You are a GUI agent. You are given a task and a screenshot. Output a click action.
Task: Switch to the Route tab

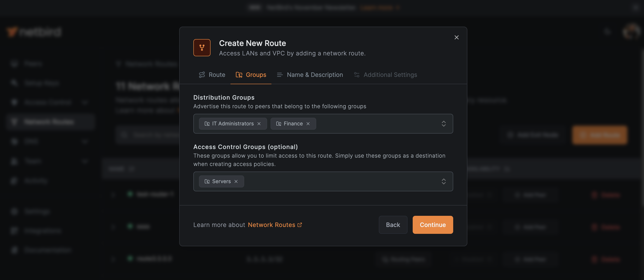point(217,75)
